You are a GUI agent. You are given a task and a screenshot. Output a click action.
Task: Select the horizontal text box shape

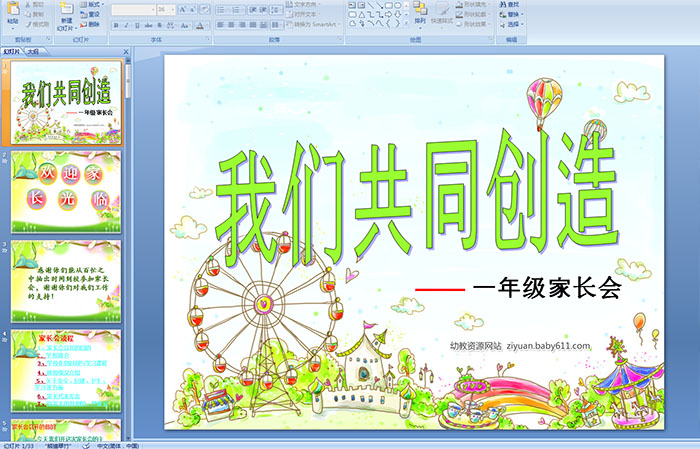point(352,5)
